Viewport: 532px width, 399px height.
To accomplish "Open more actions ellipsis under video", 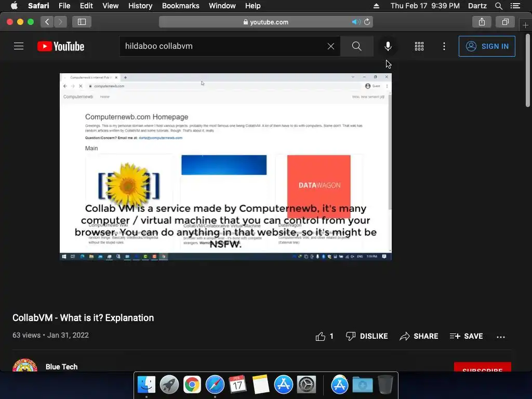I will (501, 337).
